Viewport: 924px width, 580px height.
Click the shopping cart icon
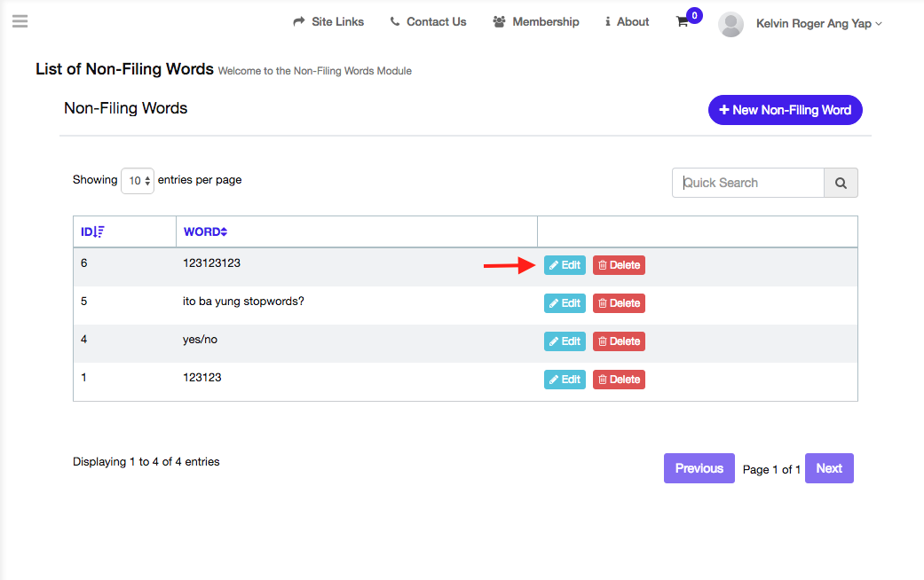coord(683,22)
